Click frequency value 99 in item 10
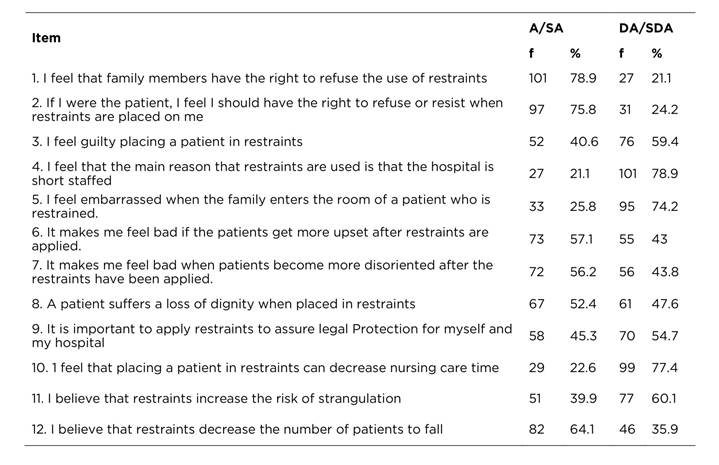Image resolution: width=719 pixels, height=465 pixels. click(626, 368)
